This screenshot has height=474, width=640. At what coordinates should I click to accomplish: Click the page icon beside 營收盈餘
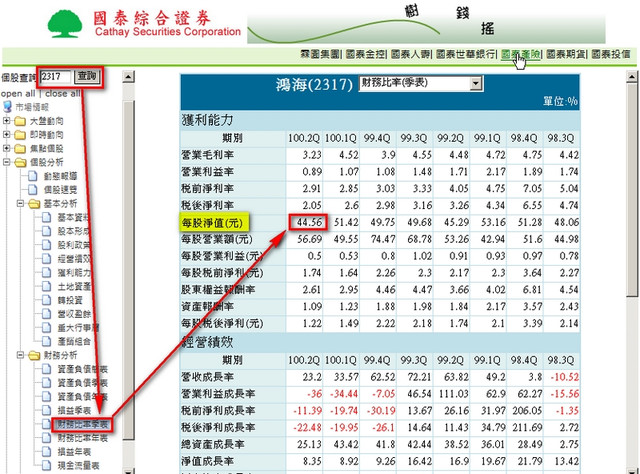[x=47, y=314]
